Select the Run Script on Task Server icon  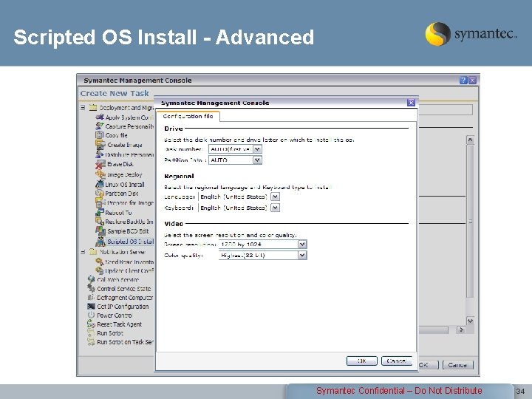coord(91,341)
